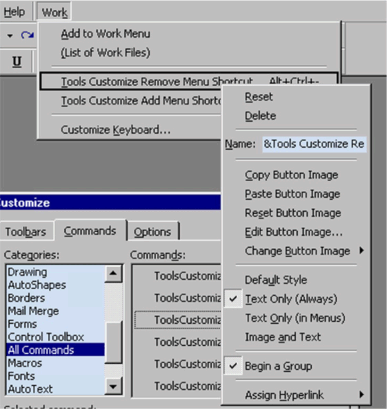The width and height of the screenshot is (387, 409).
Task: Select Default Style option
Action: pos(276,280)
